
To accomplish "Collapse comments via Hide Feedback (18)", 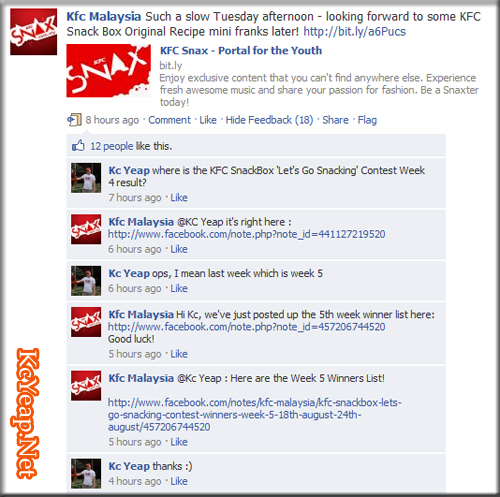I will (269, 120).
